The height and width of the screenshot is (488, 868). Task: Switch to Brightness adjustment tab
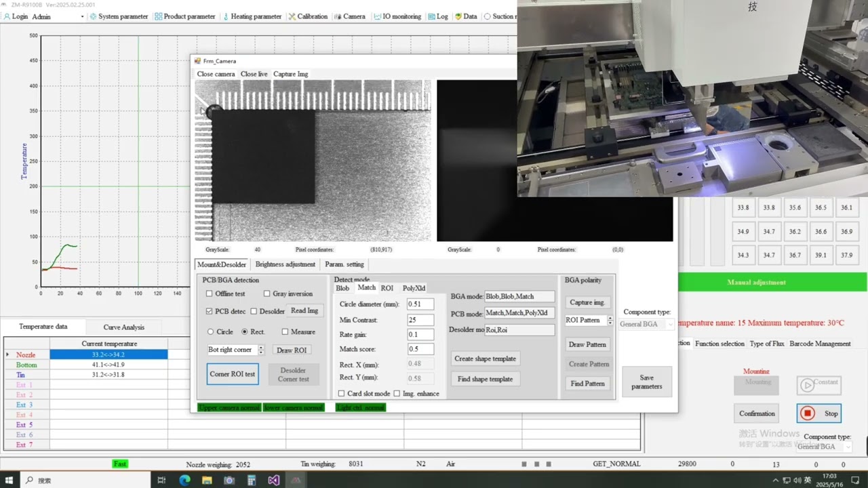tap(285, 264)
